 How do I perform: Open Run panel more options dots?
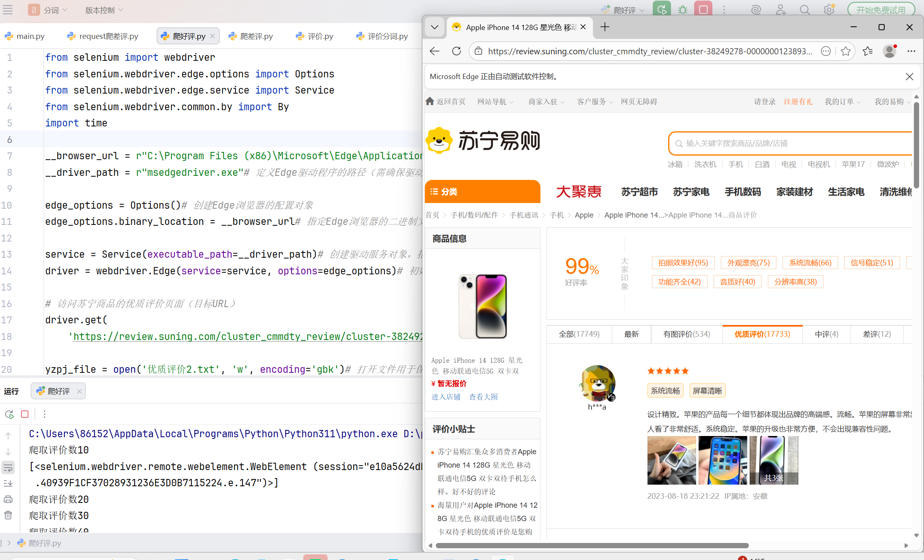click(45, 414)
